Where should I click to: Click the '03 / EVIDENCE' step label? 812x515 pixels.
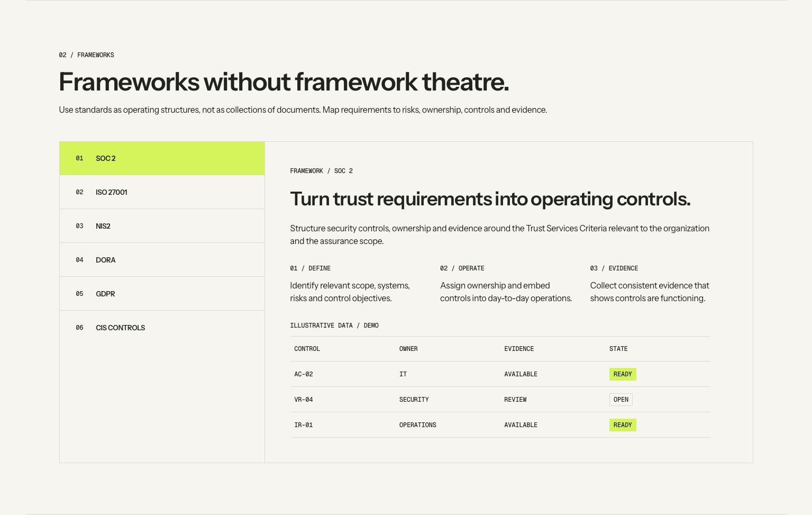[614, 268]
